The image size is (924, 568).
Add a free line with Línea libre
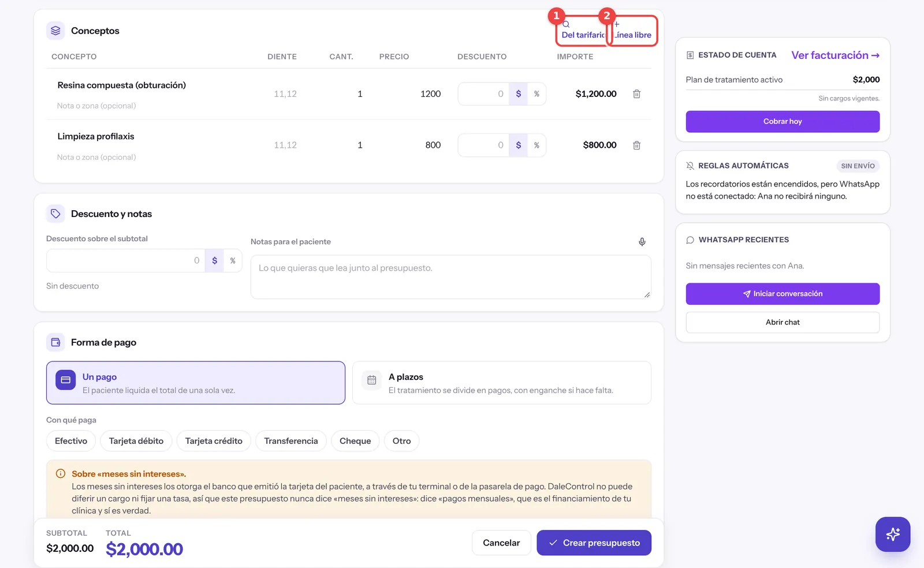click(x=632, y=31)
